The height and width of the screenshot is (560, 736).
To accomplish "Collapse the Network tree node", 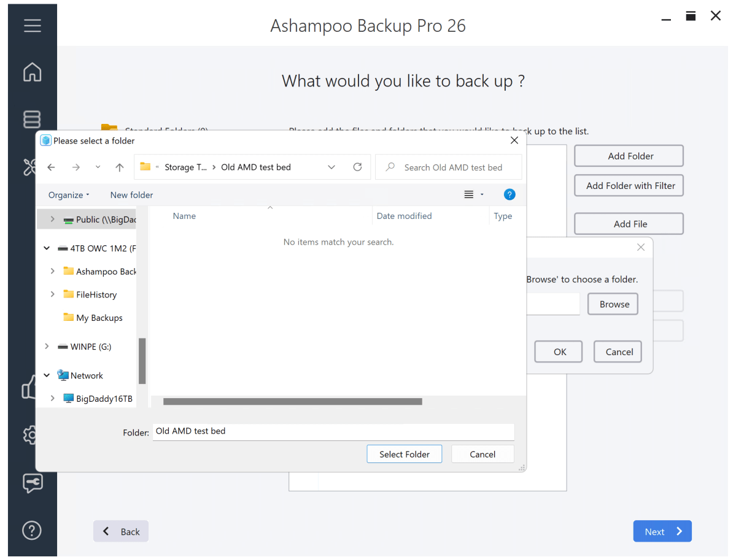I will (47, 375).
